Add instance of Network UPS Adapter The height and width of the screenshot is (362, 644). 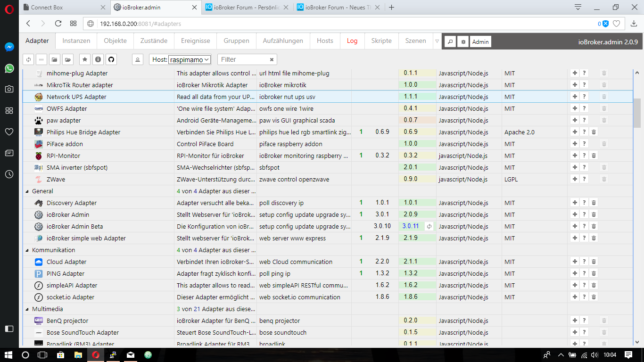[575, 97]
